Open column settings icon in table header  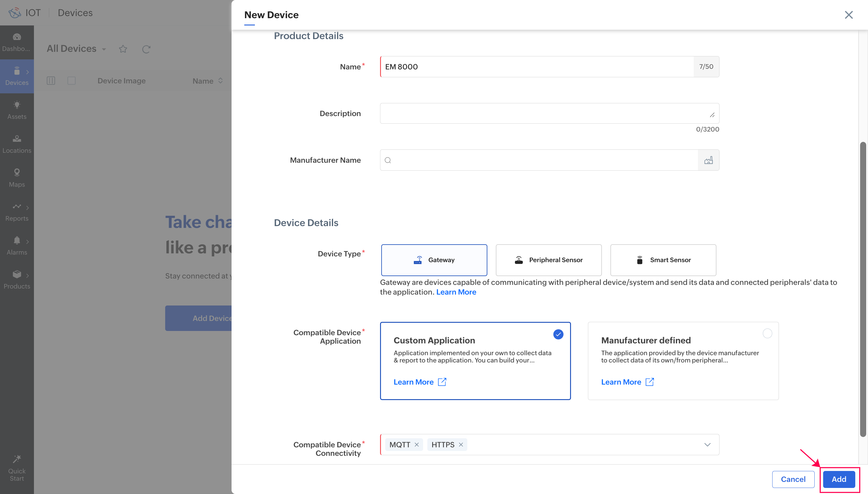(51, 81)
